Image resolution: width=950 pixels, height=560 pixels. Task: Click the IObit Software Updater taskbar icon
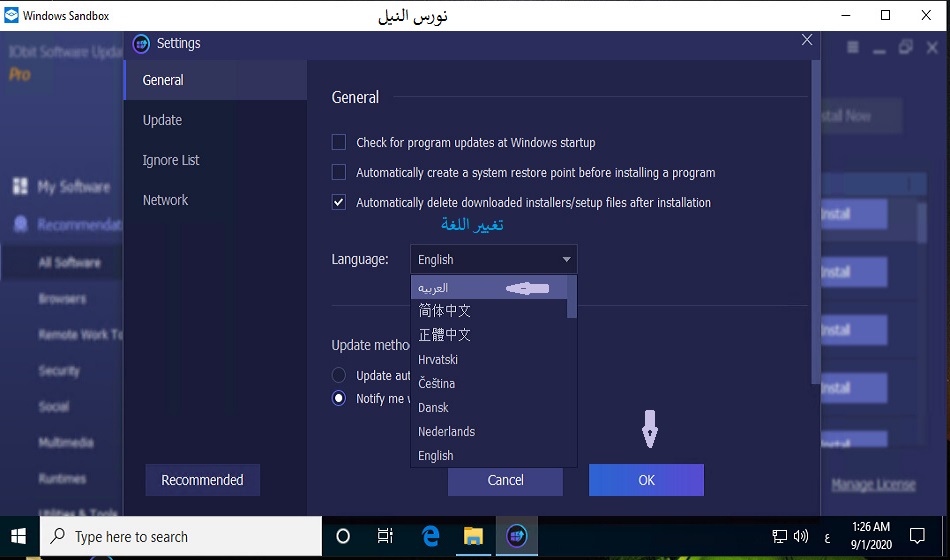pos(516,537)
